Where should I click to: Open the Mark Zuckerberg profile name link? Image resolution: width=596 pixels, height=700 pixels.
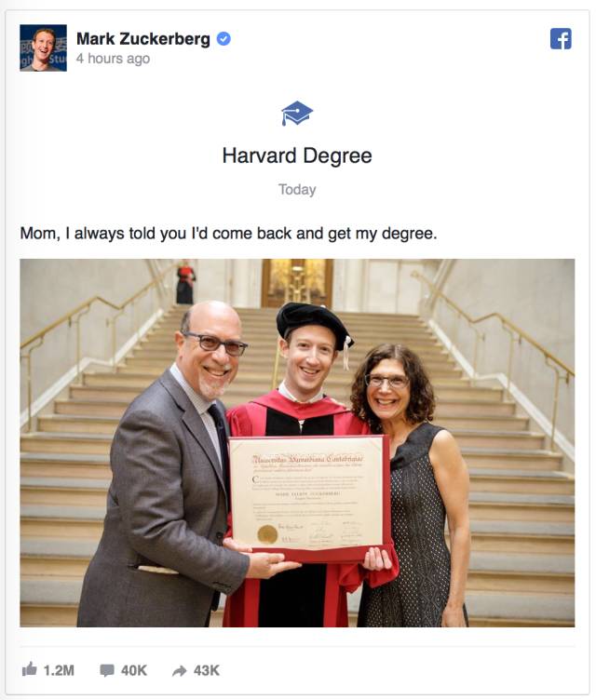[x=143, y=39]
